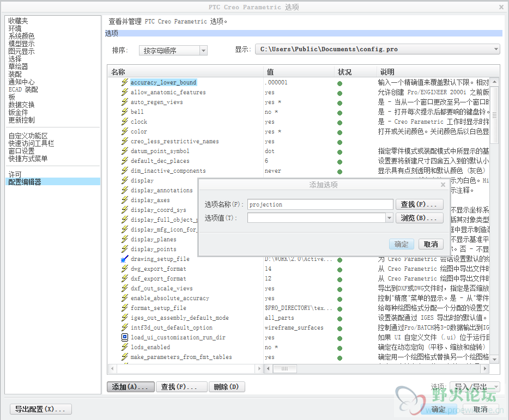
Task: Click the 选项值 input field
Action: [317, 218]
